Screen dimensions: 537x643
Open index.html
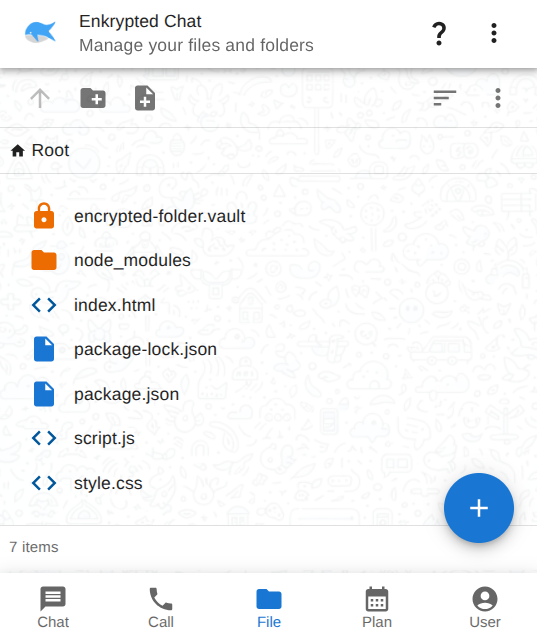[x=114, y=305]
